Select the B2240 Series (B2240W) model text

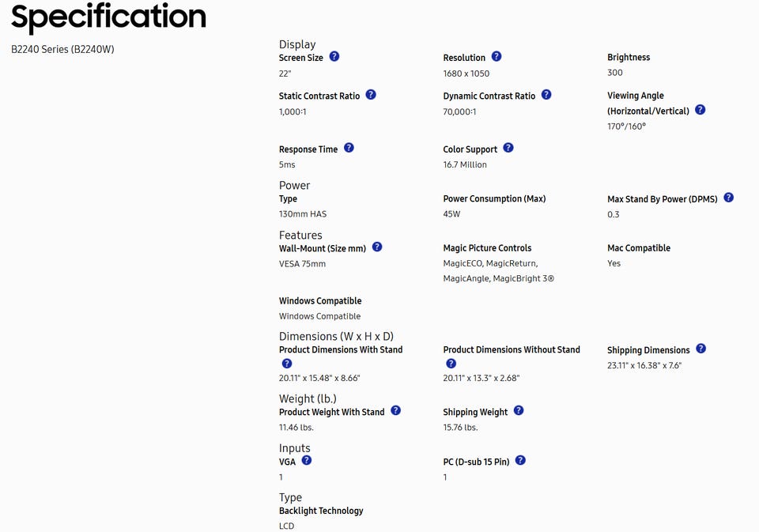(x=62, y=49)
